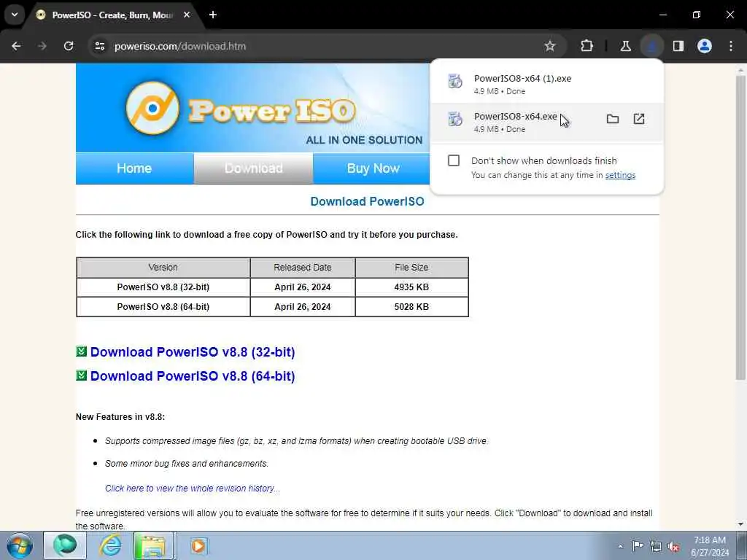Open site information icon in address bar

(100, 46)
